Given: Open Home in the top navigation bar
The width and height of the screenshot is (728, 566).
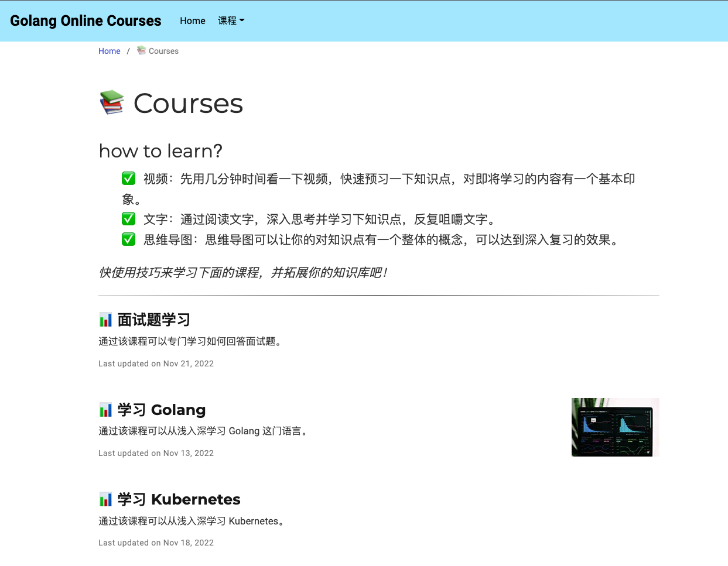Looking at the screenshot, I should click(192, 20).
